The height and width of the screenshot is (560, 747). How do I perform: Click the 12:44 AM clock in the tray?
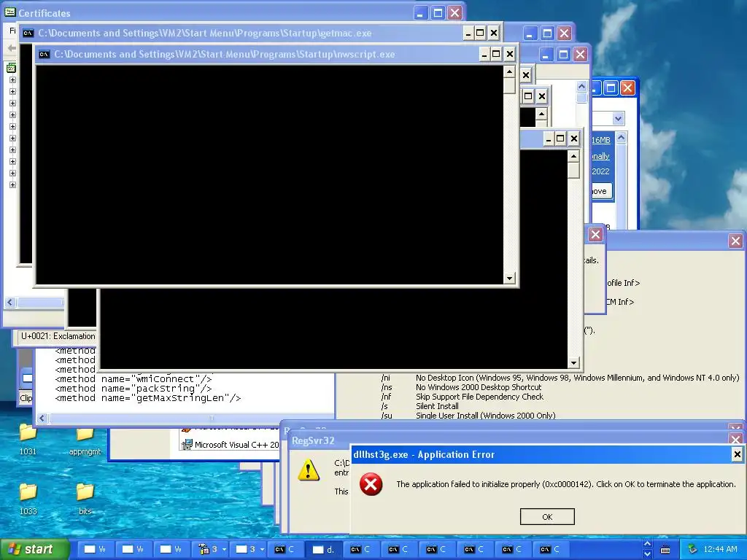click(720, 550)
